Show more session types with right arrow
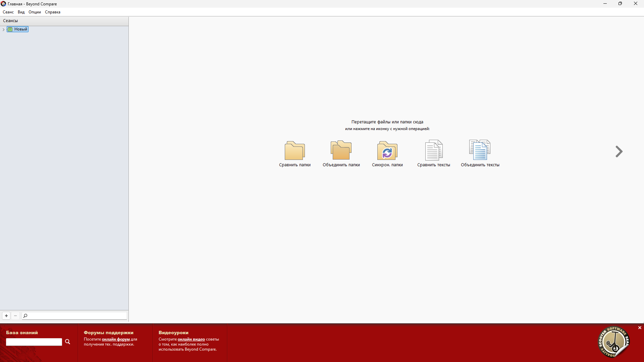Screen dimensions: 644x362 point(619,152)
